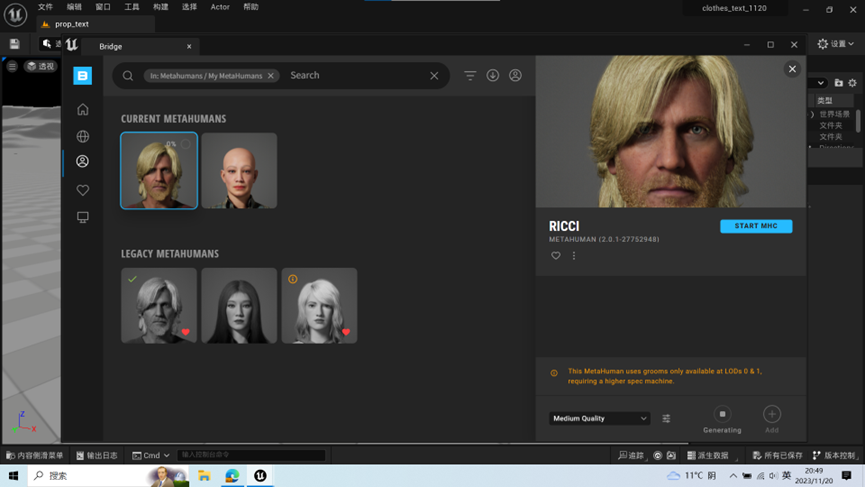Open the 工具 menu in Unreal Editor
Viewport: 865px width, 487px height.
click(132, 7)
